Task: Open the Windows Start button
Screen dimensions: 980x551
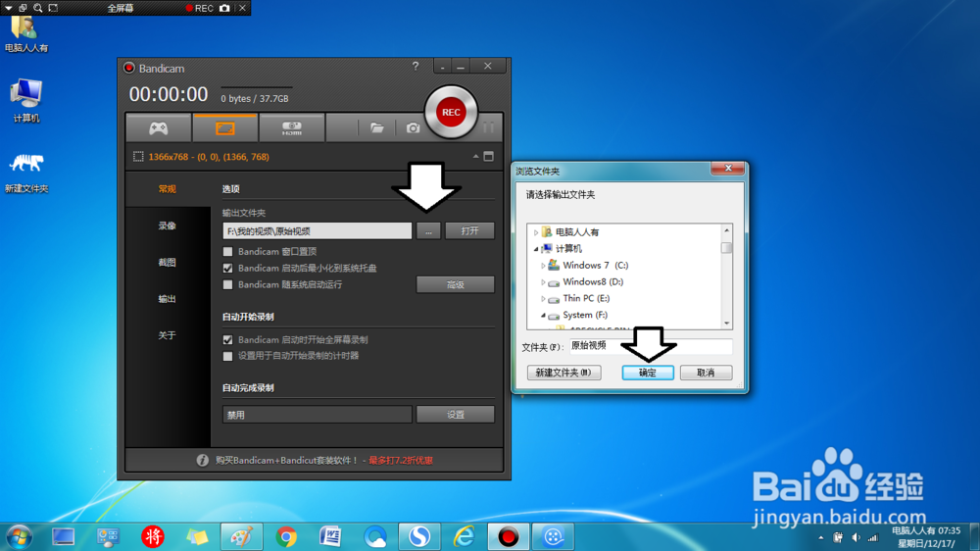Action: [19, 536]
